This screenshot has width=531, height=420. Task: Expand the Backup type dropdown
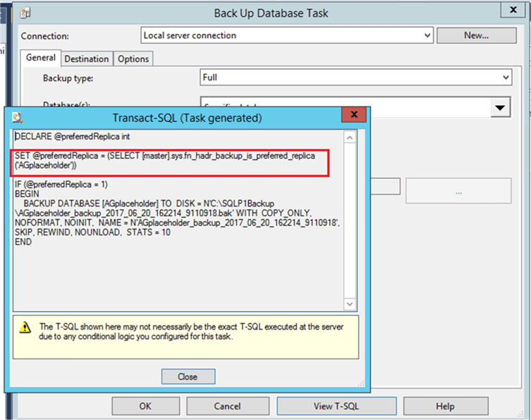pos(506,78)
